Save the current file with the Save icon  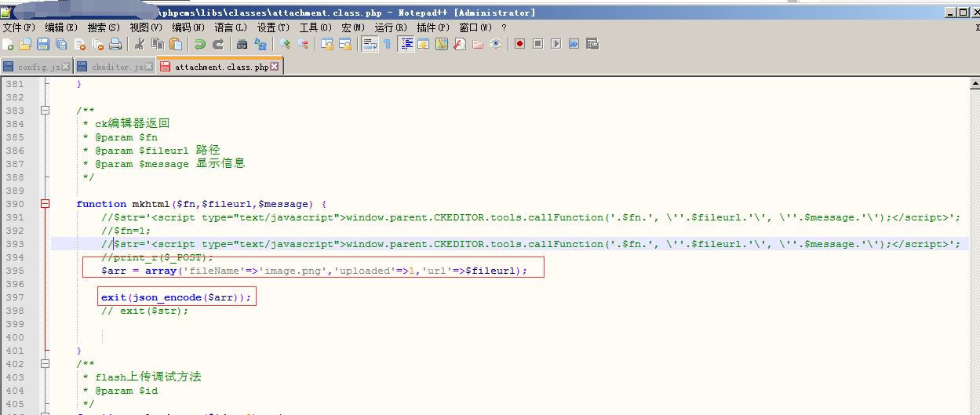click(43, 44)
